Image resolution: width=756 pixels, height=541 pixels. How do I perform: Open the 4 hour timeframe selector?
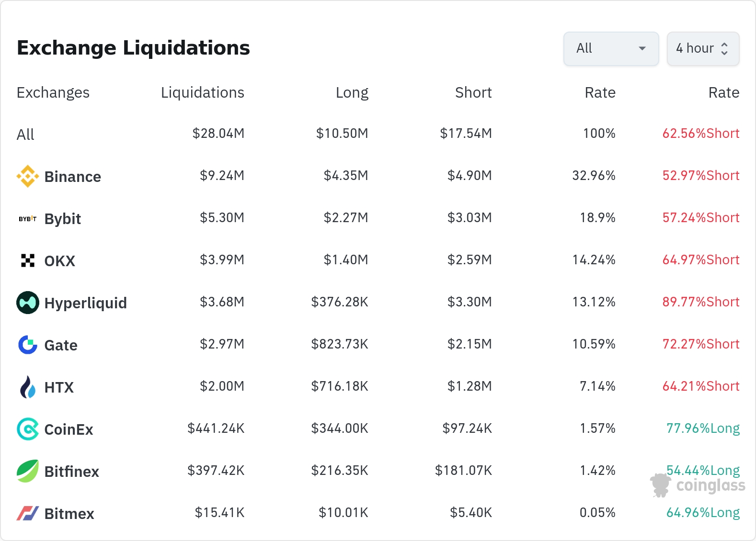702,48
